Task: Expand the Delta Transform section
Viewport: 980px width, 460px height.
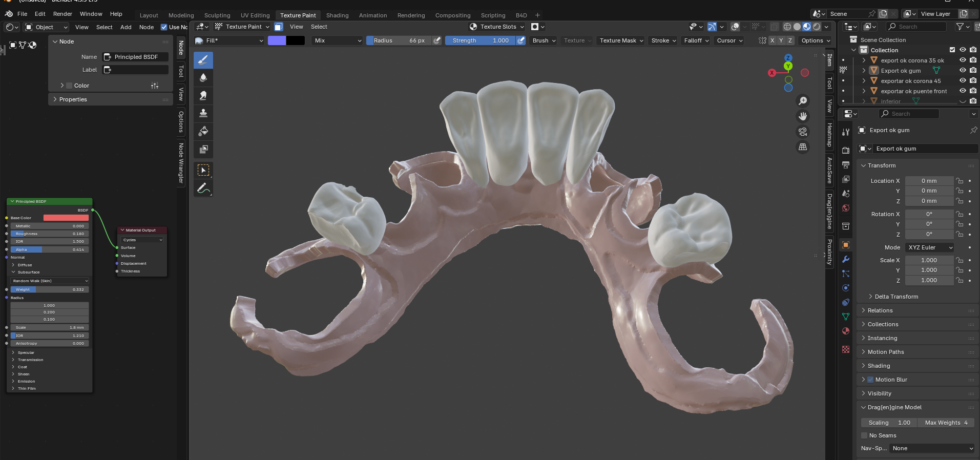Action: pyautogui.click(x=896, y=297)
